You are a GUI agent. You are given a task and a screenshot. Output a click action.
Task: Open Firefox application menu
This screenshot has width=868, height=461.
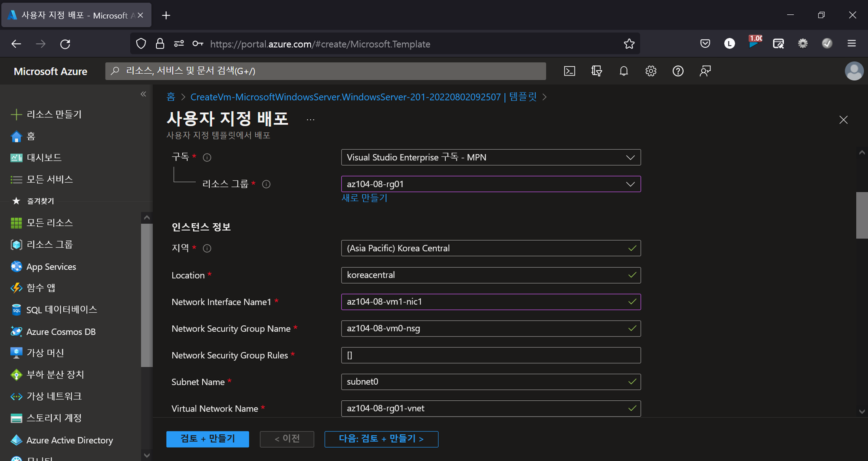(852, 43)
